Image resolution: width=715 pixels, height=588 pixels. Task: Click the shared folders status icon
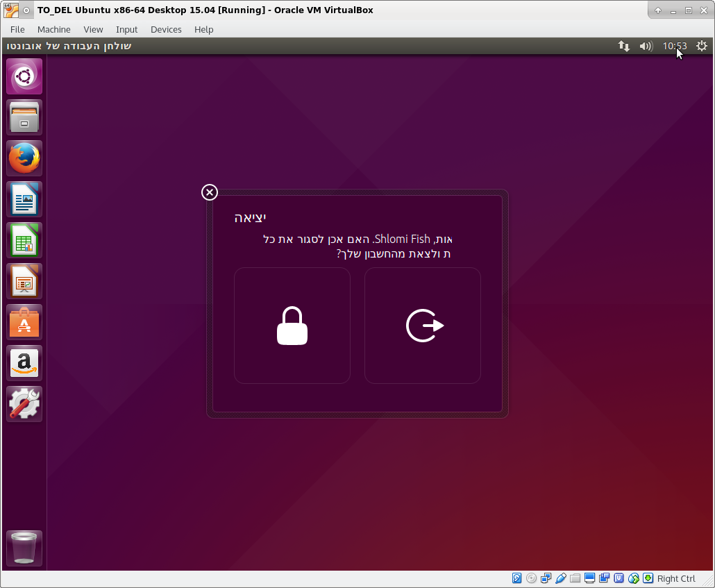(575, 578)
